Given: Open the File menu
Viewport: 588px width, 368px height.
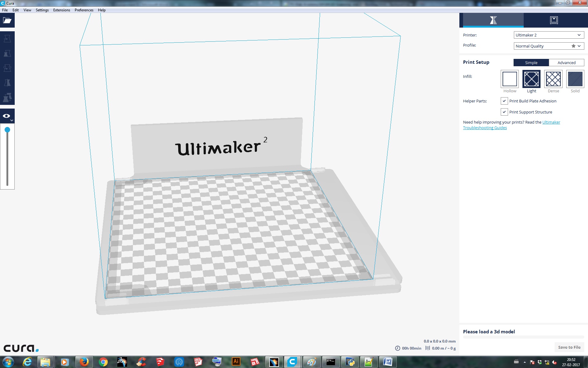Looking at the screenshot, I should coord(5,10).
